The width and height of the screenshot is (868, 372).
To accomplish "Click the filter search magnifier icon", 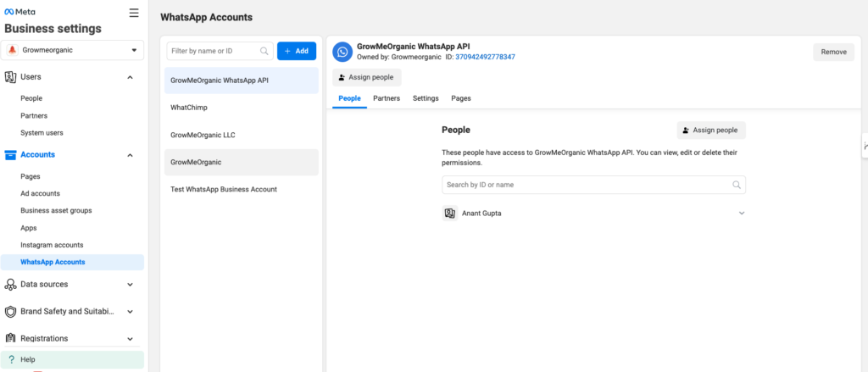I will [264, 51].
